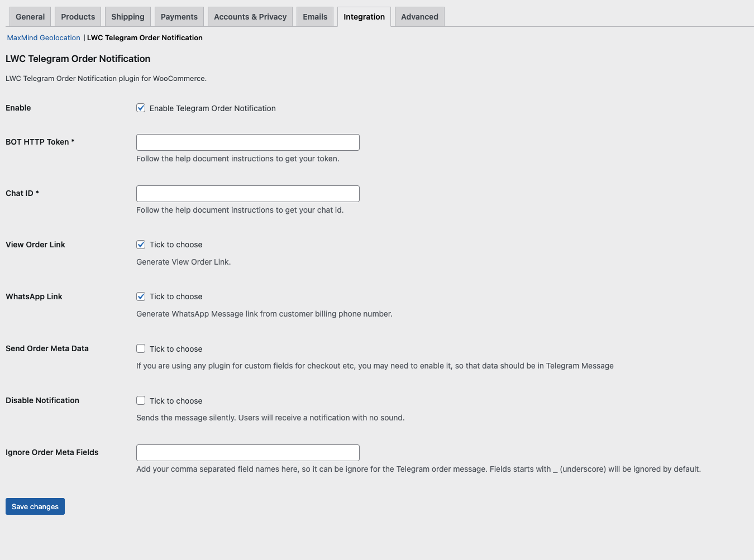Focus the Chat ID input field
The height and width of the screenshot is (560, 754).
click(248, 194)
